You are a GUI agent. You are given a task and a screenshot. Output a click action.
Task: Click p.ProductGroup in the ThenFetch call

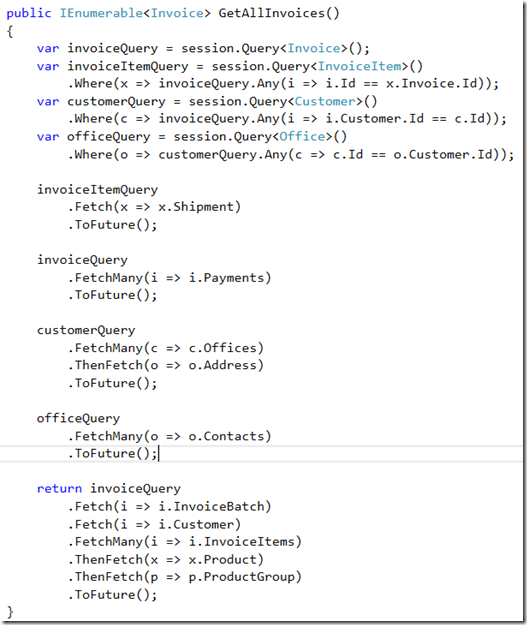tap(242, 577)
